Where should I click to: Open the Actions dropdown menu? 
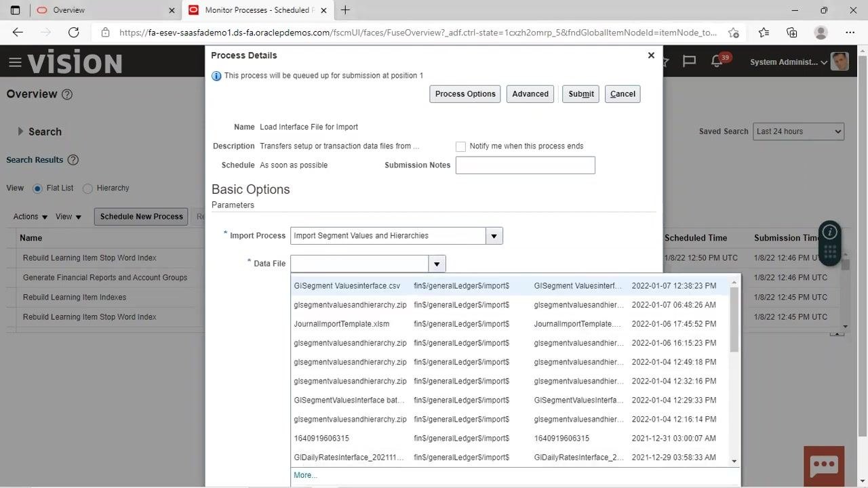(31, 217)
